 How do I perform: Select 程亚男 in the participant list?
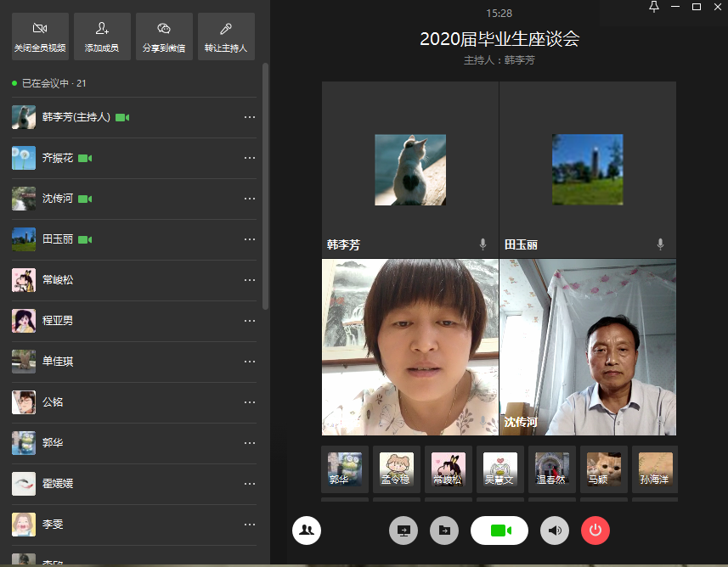58,321
